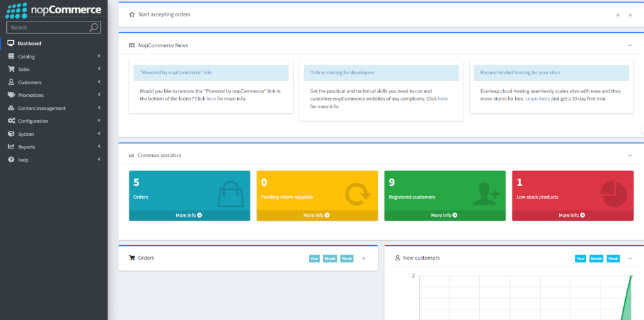Image resolution: width=644 pixels, height=320 pixels.
Task: Close the Start accepting orders panel
Action: click(x=630, y=15)
